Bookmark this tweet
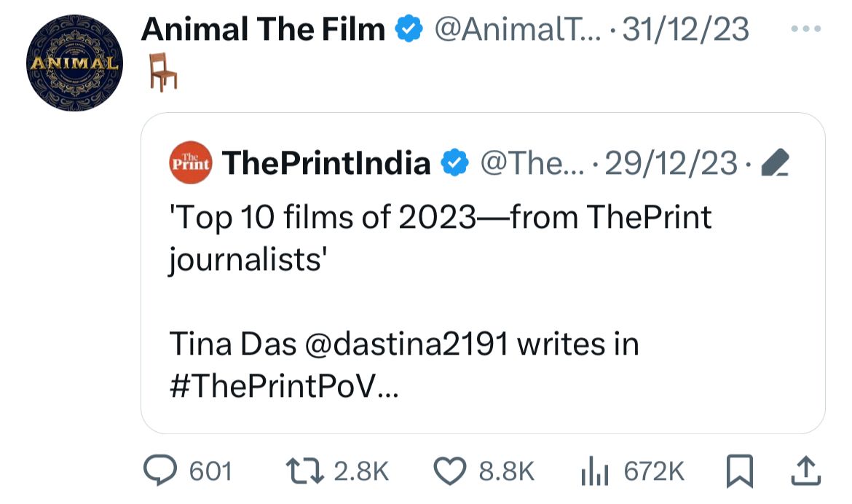This screenshot has width=852, height=504. 741,471
